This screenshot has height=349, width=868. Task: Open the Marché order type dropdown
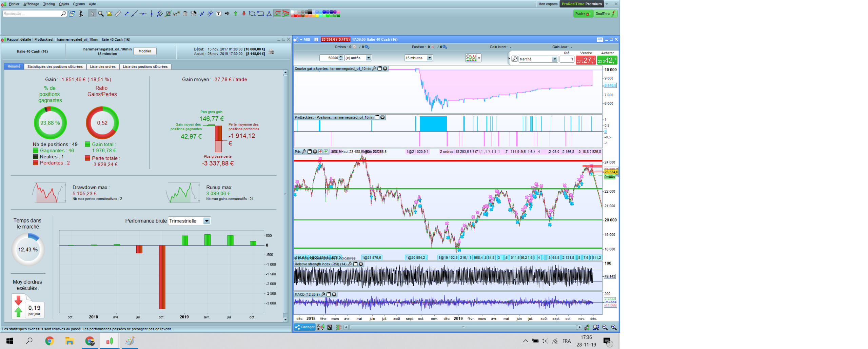coord(554,59)
